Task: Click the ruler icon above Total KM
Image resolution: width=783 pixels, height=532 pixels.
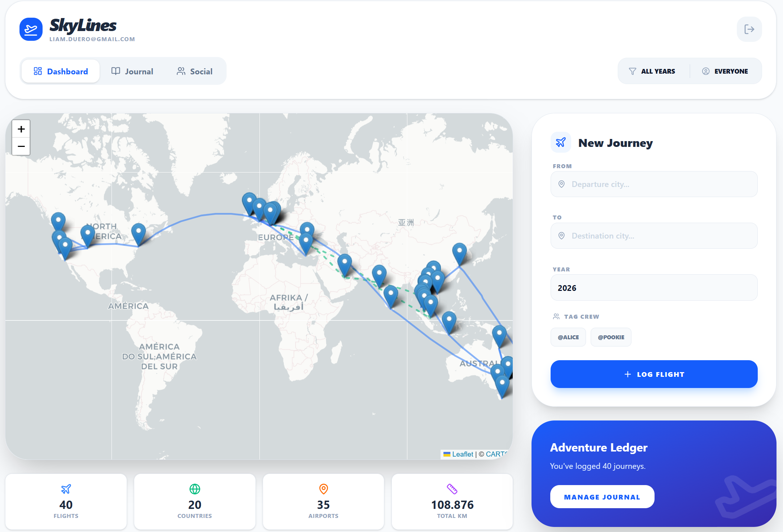Action: point(452,489)
